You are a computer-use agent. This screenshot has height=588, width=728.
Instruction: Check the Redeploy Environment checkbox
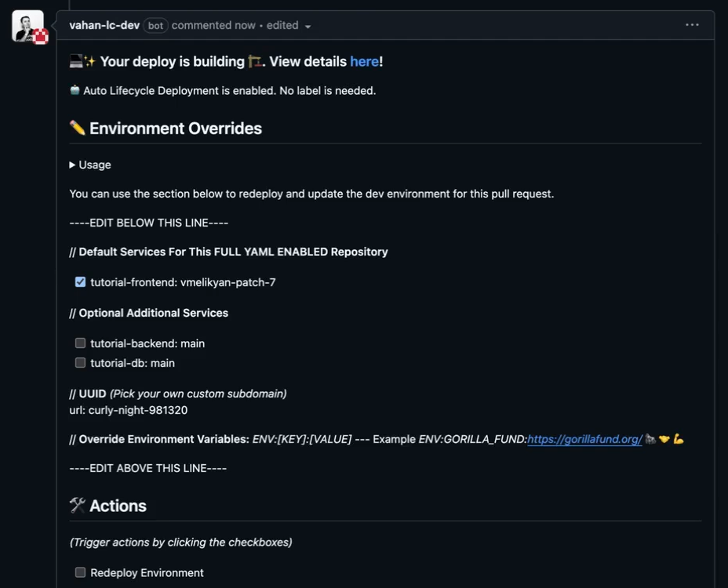tap(80, 572)
